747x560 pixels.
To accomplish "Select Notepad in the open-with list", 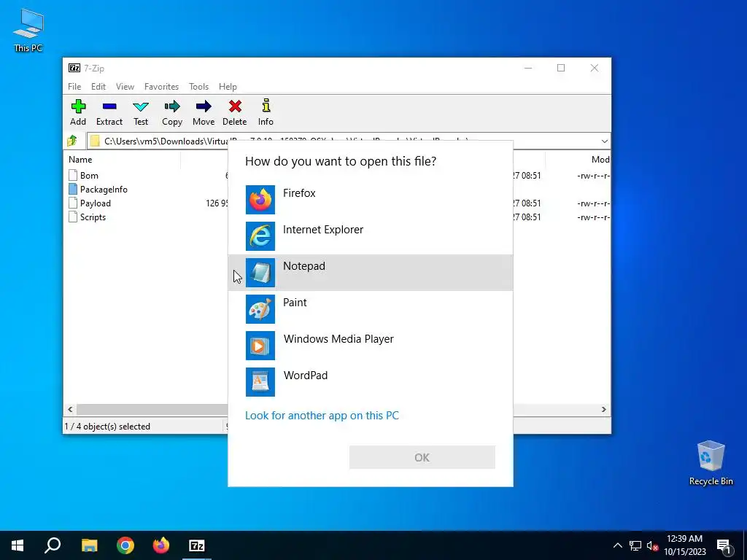I will click(x=370, y=273).
